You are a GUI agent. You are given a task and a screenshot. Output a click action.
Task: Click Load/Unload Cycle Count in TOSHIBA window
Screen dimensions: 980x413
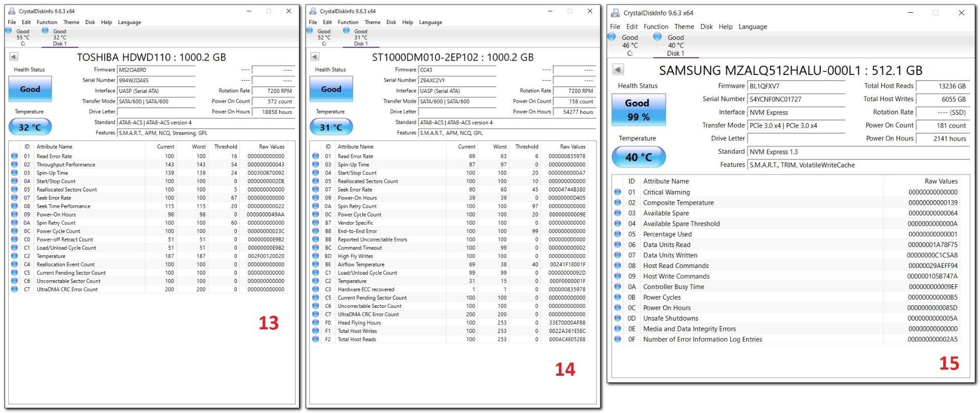(x=66, y=248)
